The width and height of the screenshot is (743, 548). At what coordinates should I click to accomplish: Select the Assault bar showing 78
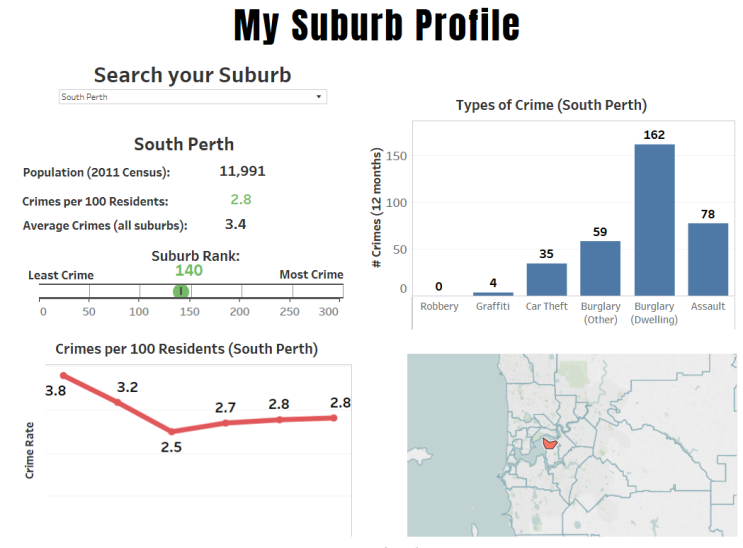click(708, 258)
